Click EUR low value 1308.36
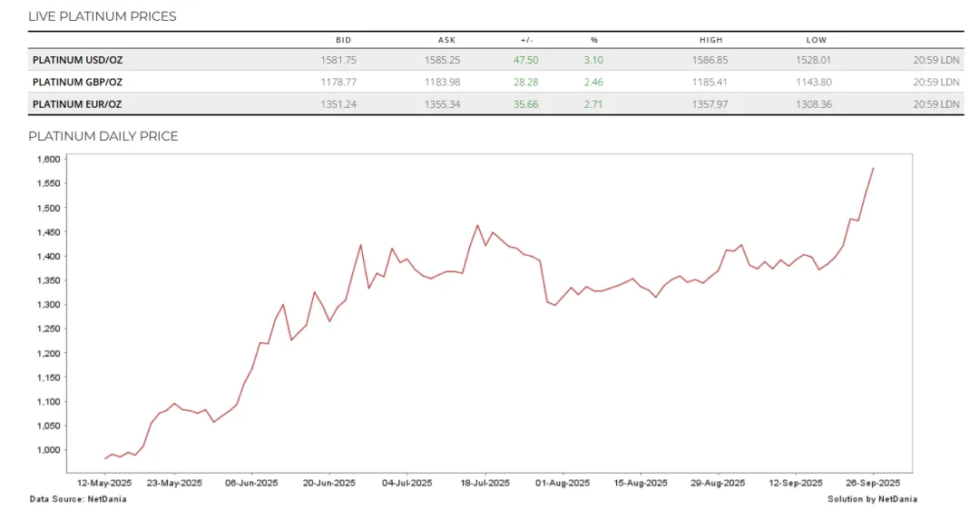The height and width of the screenshot is (510, 980). 814,104
